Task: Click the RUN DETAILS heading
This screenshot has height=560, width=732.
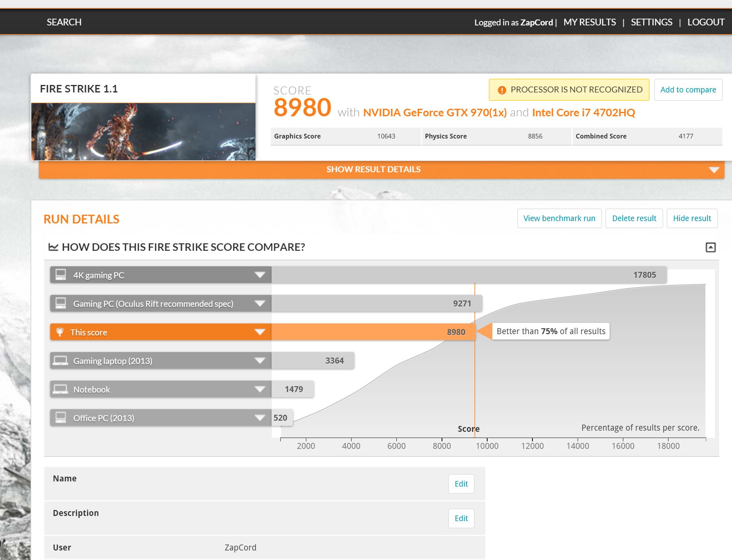Action: click(81, 219)
